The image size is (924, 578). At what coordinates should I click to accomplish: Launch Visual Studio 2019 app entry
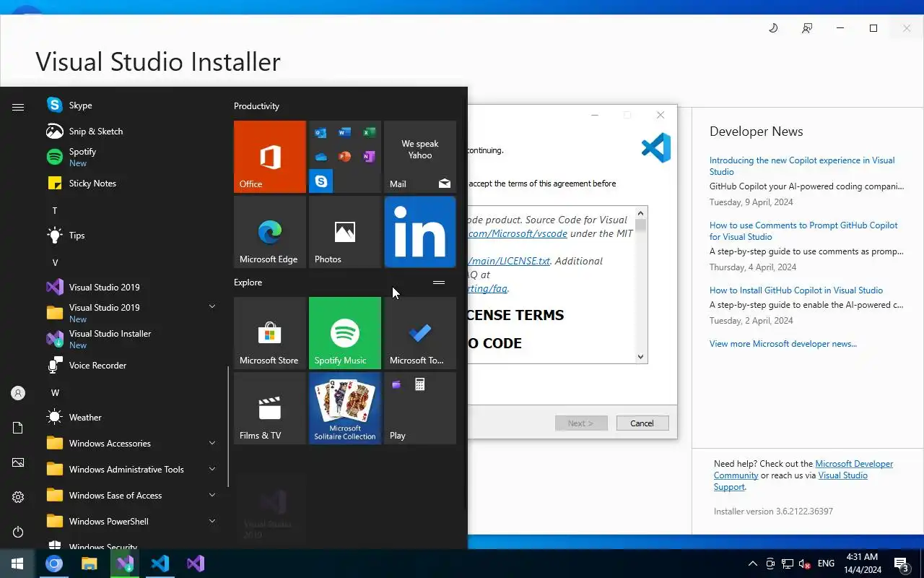[134, 288]
